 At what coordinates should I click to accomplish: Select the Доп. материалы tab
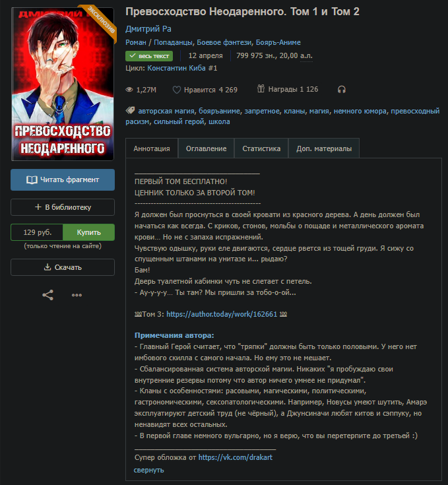pos(324,148)
